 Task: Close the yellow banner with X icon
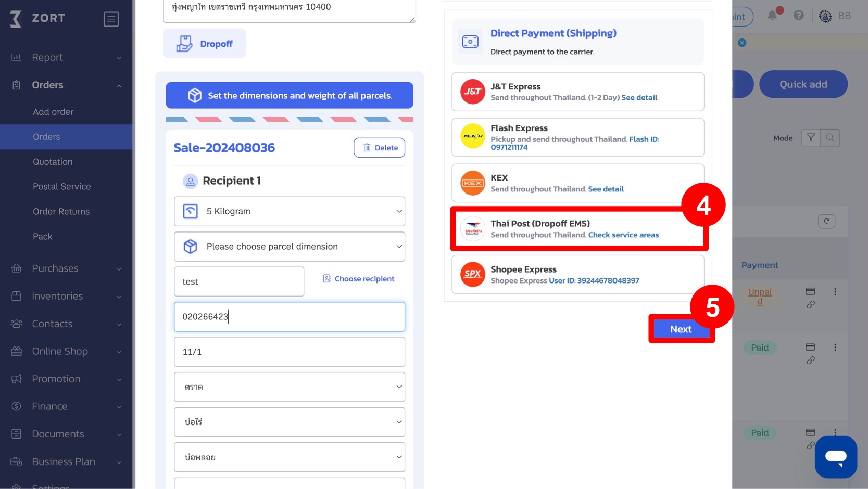click(x=742, y=43)
